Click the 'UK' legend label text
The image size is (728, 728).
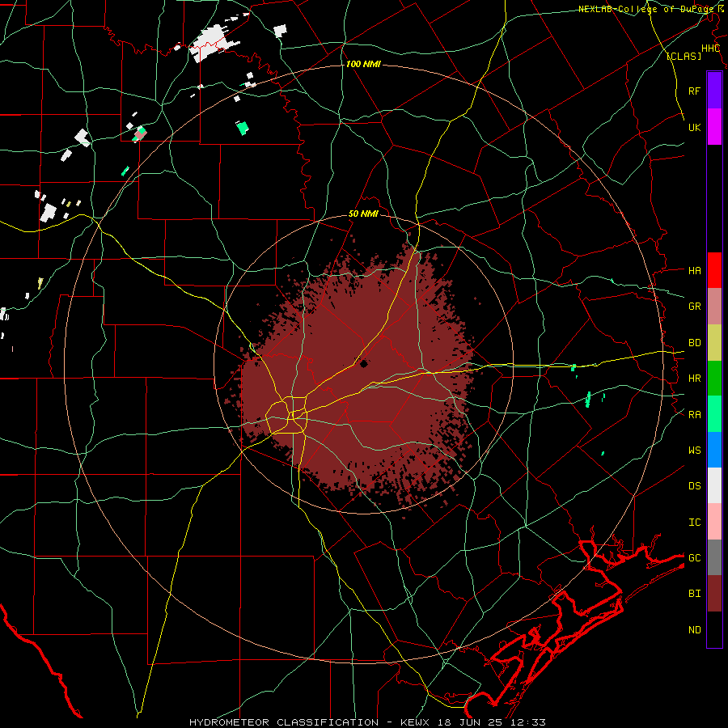694,127
